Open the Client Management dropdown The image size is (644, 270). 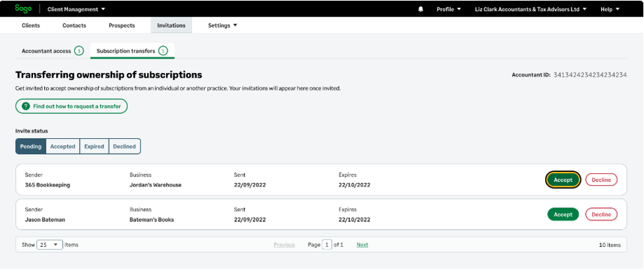tap(76, 9)
